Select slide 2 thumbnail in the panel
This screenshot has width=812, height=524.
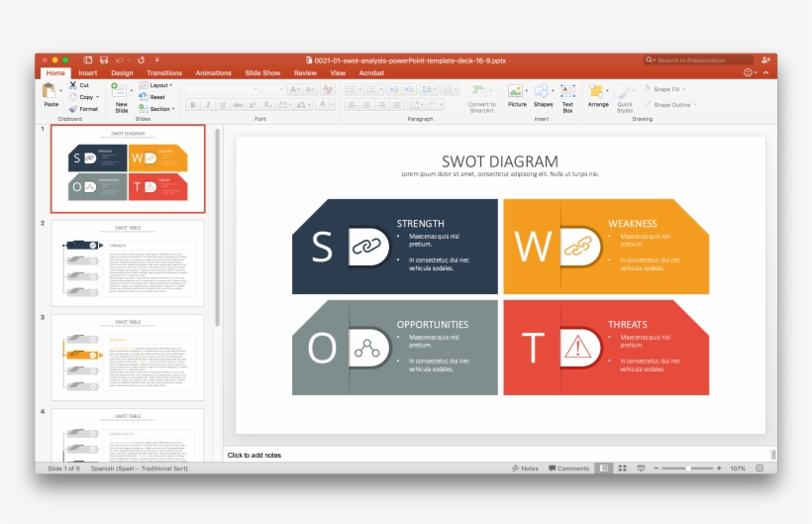(128, 262)
